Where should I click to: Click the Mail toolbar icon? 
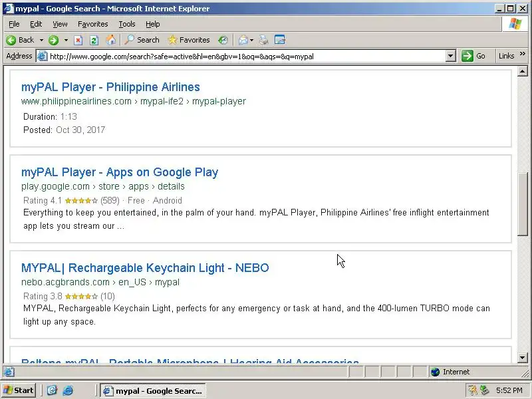tap(243, 40)
